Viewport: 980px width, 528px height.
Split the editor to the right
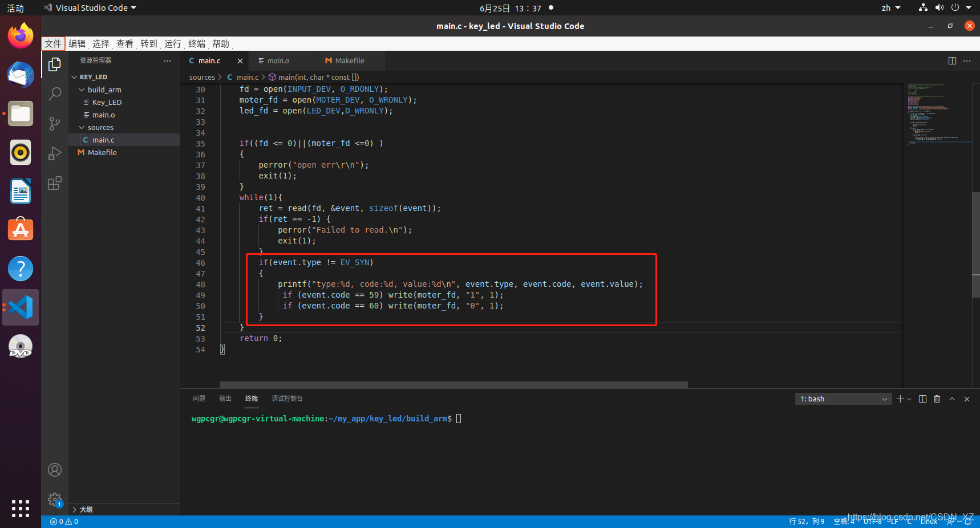tap(952, 61)
